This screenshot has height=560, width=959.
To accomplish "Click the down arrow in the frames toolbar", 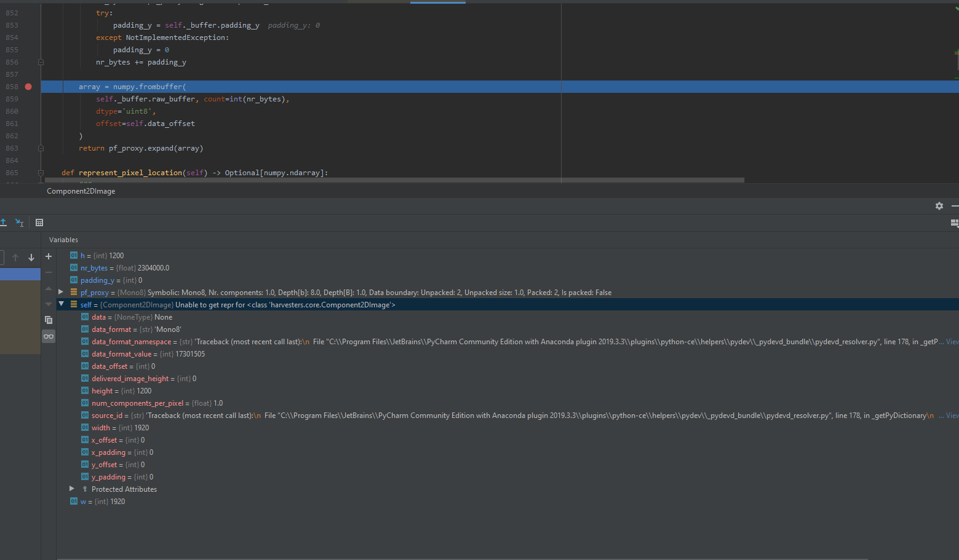I will pos(31,257).
